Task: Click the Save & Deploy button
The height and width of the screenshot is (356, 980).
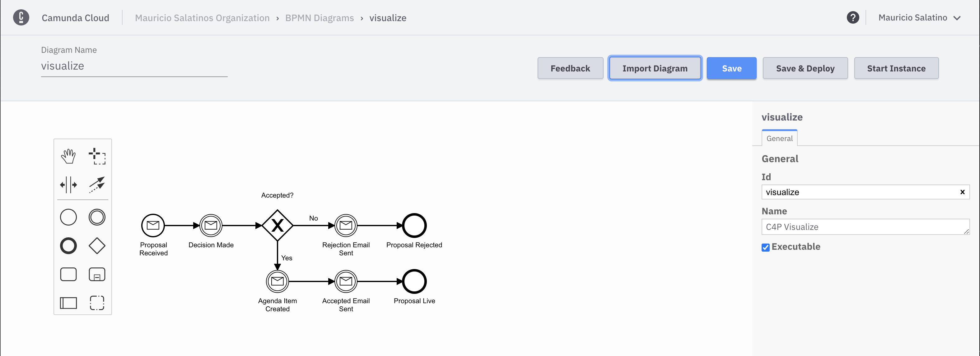Action: coord(805,68)
